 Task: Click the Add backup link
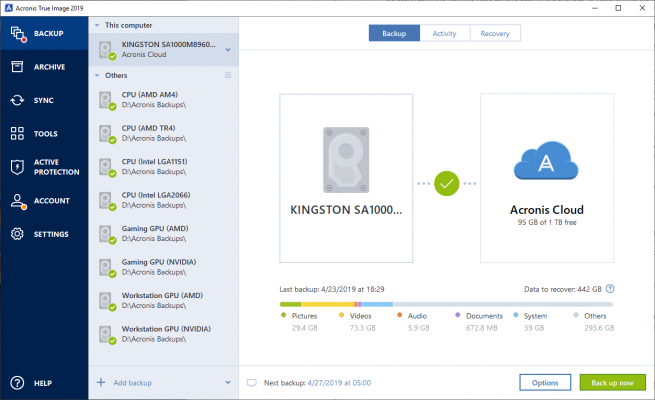coord(132,382)
